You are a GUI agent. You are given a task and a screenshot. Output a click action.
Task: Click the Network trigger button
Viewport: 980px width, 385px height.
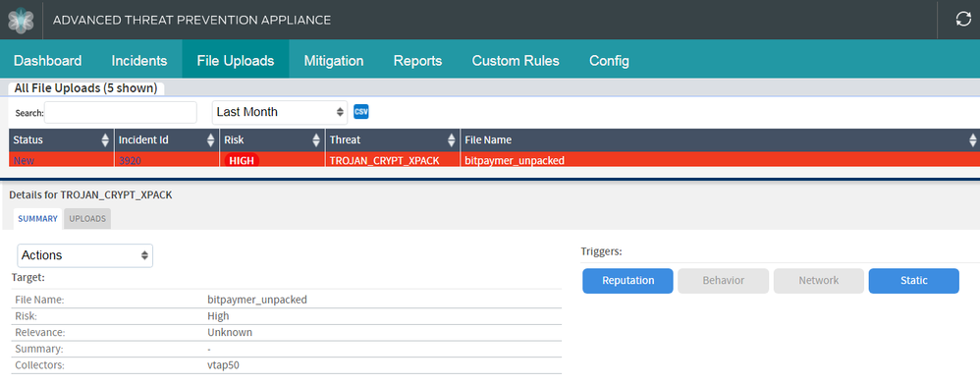[819, 281]
